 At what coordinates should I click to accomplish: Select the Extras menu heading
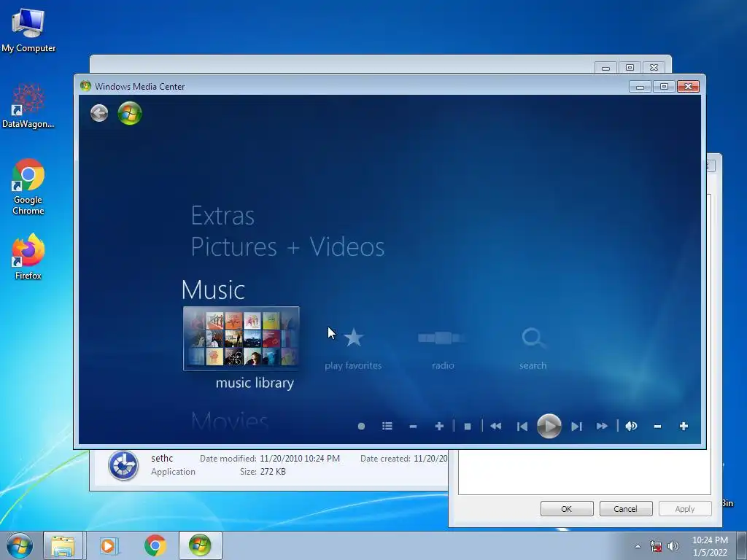[222, 216]
